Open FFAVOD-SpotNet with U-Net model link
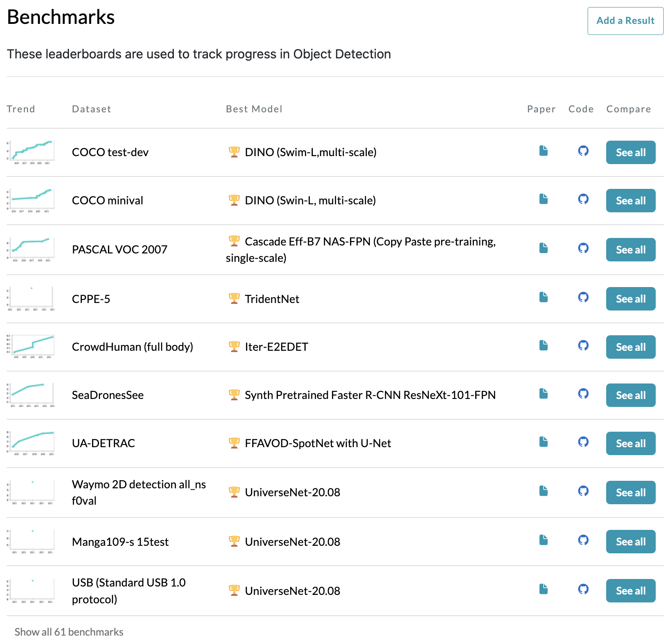 (x=318, y=444)
